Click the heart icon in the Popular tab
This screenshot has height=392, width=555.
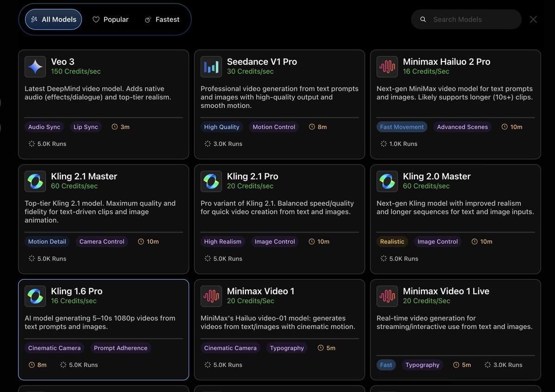click(96, 19)
